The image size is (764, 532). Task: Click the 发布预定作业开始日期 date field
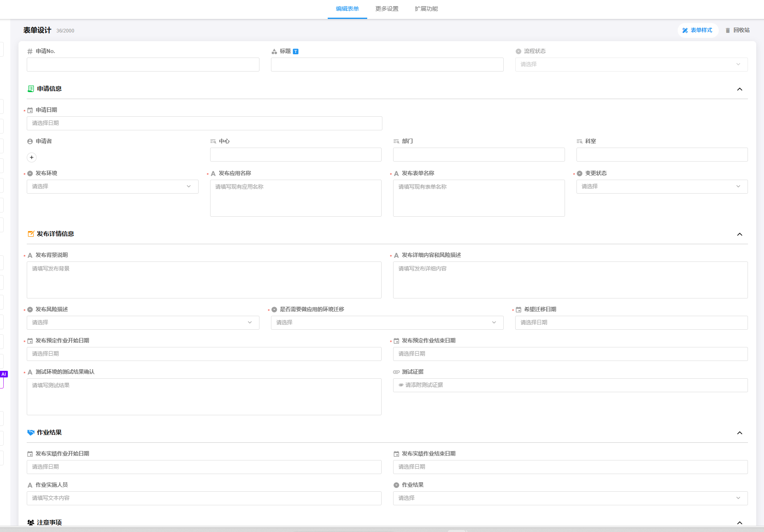coord(204,354)
